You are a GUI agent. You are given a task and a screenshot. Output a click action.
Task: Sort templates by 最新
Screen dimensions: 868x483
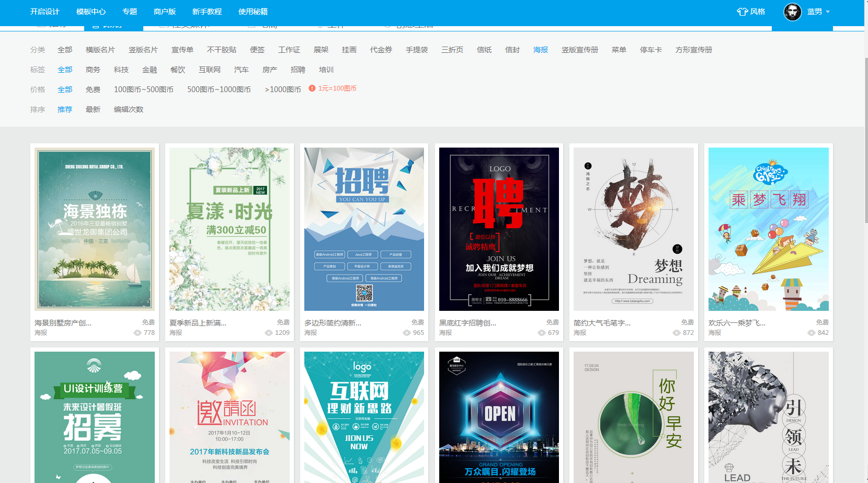click(93, 109)
